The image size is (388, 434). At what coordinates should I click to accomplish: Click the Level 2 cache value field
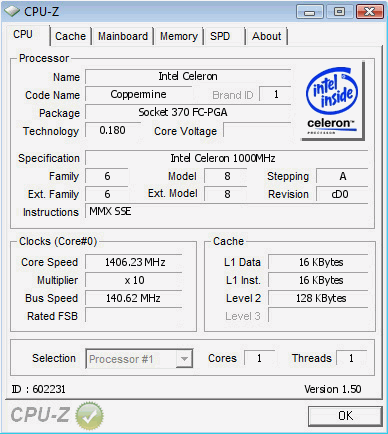(x=318, y=298)
